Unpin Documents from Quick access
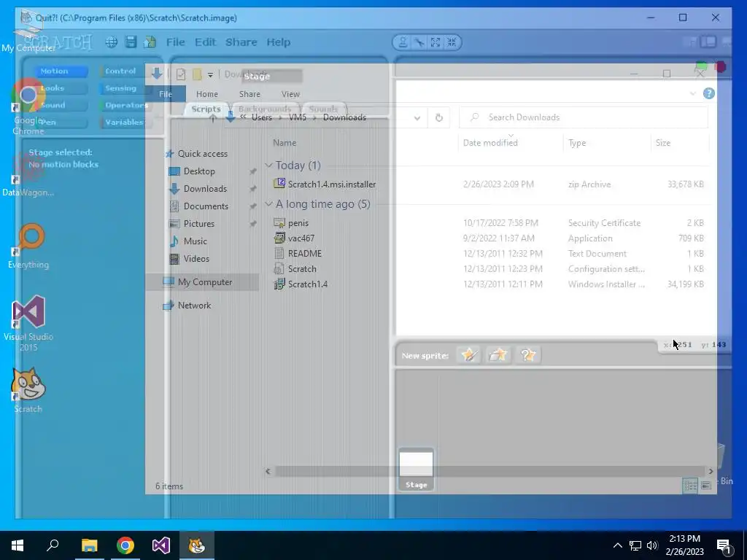The height and width of the screenshot is (560, 747). click(253, 206)
